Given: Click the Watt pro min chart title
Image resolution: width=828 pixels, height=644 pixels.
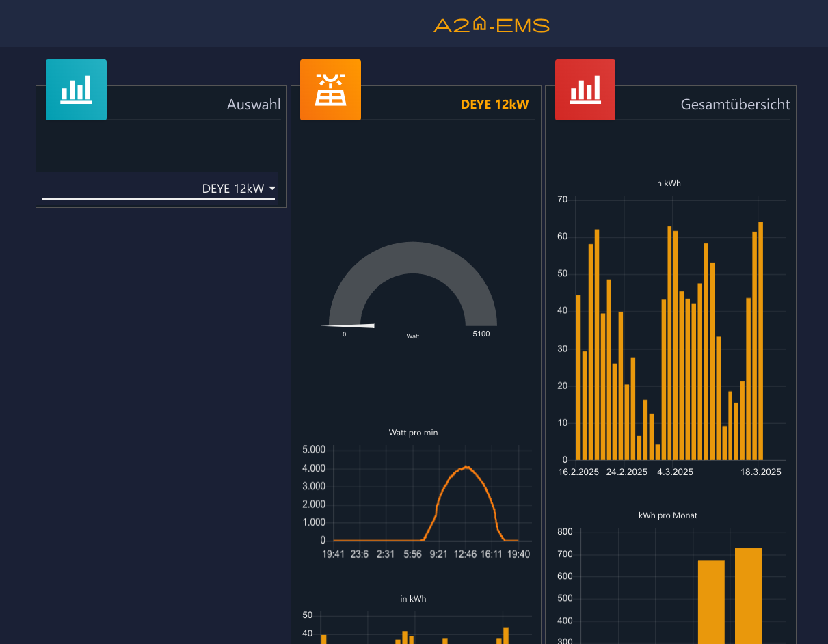Looking at the screenshot, I should [x=414, y=433].
